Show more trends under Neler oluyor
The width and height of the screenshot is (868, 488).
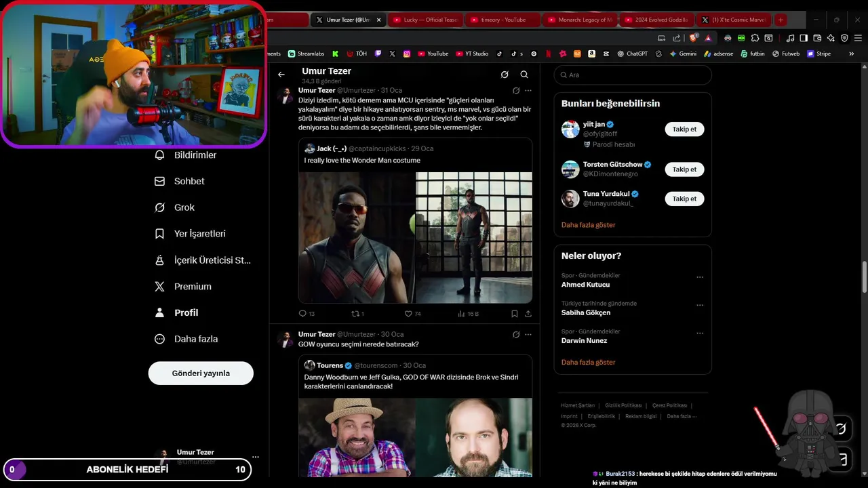click(x=588, y=363)
